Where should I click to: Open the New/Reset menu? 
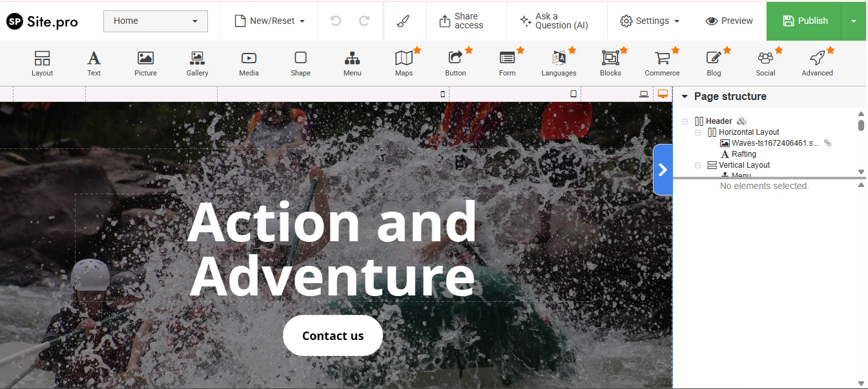pyautogui.click(x=269, y=21)
